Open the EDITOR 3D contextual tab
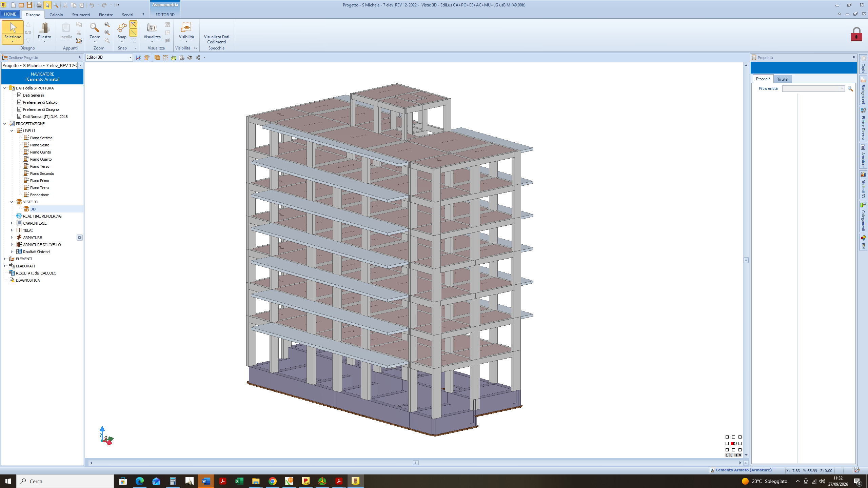Viewport: 868px width, 488px height. click(165, 15)
